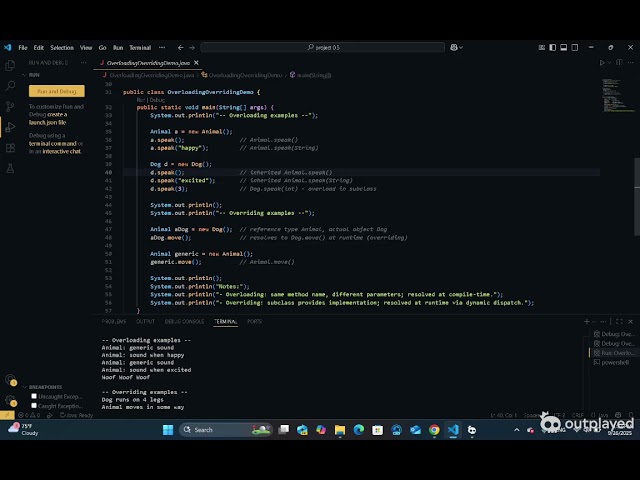The width and height of the screenshot is (640, 480).
Task: Open the Accounts icon in activity bar
Action: click(10, 380)
